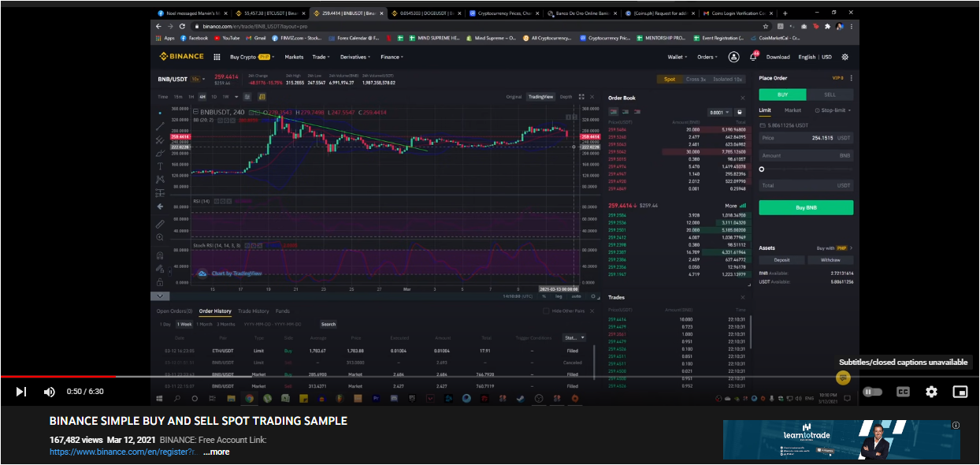Select the Spot trading tab
Viewport: 980px width, 465px height.
pos(669,79)
